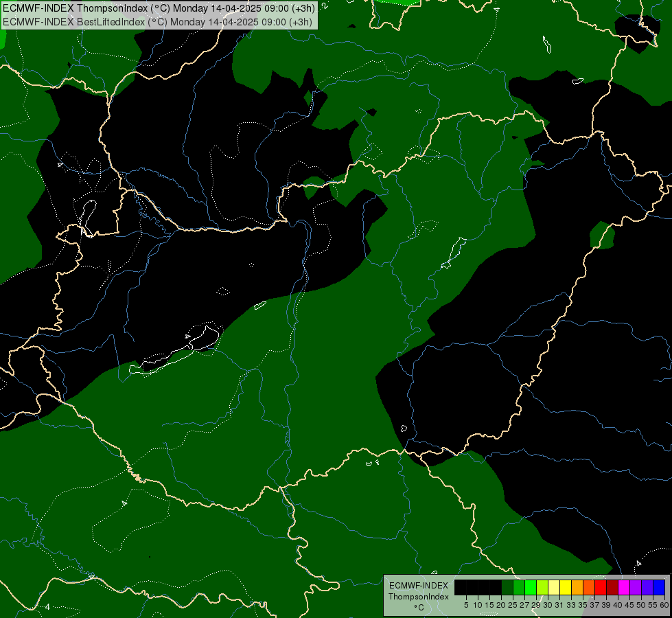672x618 pixels.
Task: Select the pale yellow 30–31 legend swatch
Action: click(554, 587)
